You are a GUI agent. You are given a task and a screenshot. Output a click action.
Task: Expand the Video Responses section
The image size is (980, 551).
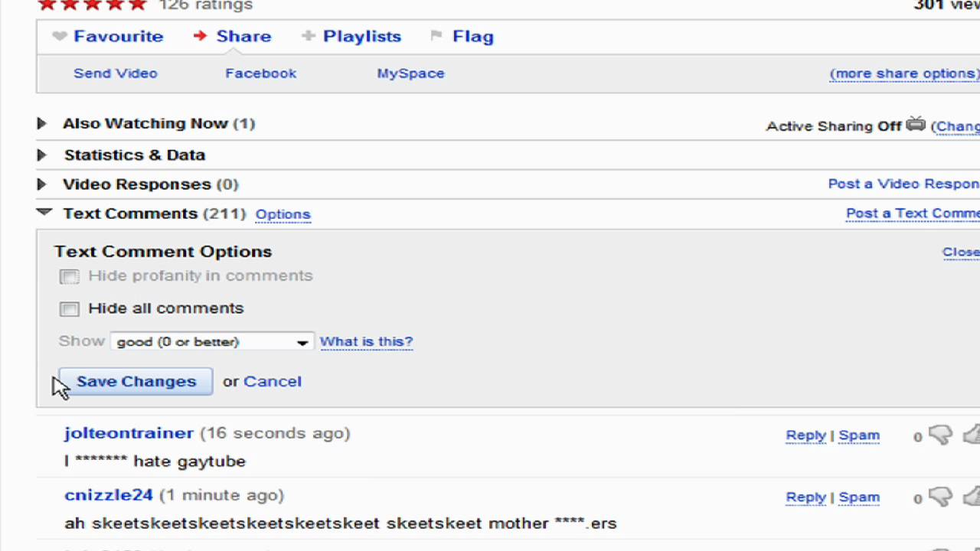tap(42, 184)
